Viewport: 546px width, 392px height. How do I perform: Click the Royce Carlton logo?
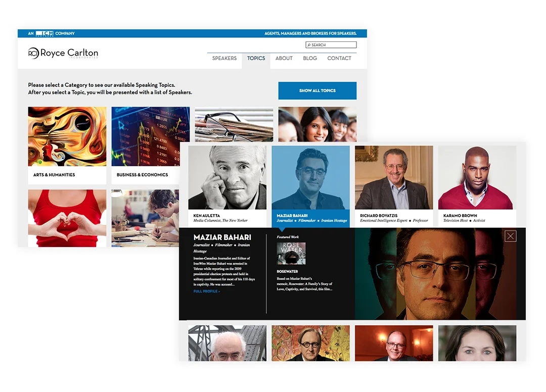point(63,53)
